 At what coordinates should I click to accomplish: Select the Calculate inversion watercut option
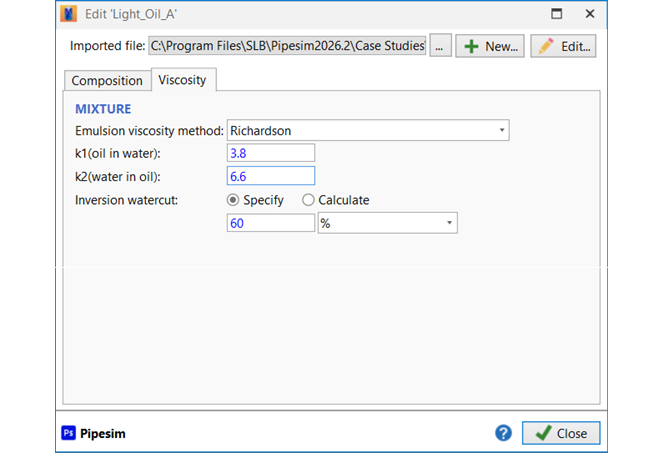click(308, 200)
